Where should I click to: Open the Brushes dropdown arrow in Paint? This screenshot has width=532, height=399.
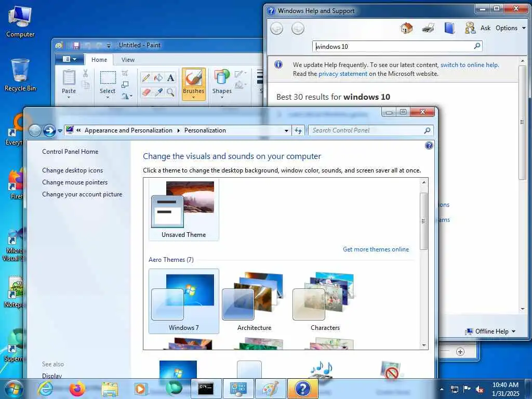tap(194, 98)
